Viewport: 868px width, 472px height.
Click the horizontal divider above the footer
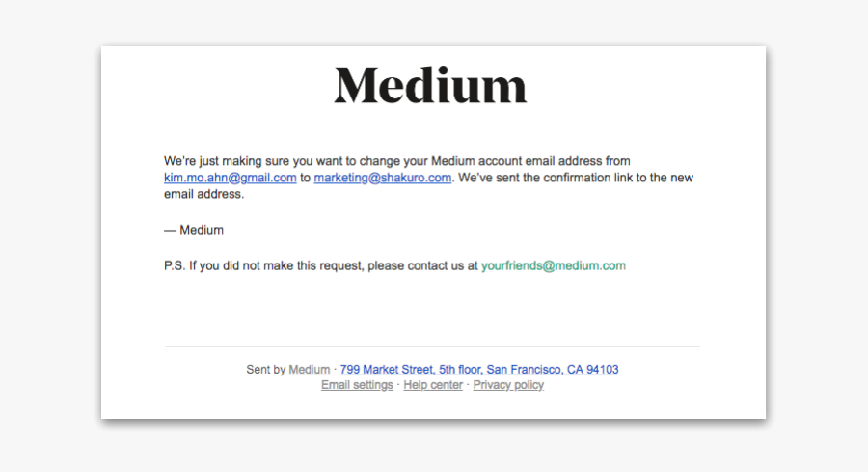[432, 347]
